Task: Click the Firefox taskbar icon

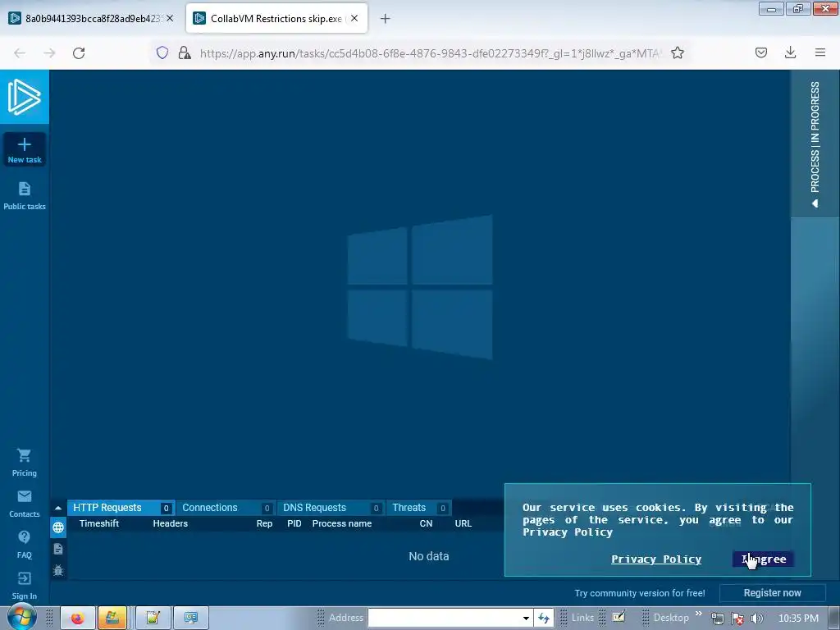Action: [78, 618]
